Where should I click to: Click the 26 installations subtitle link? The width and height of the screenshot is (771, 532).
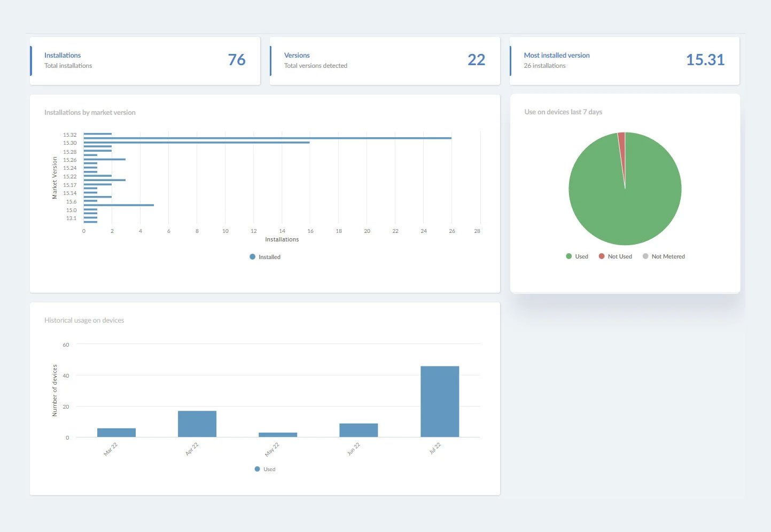tap(544, 65)
